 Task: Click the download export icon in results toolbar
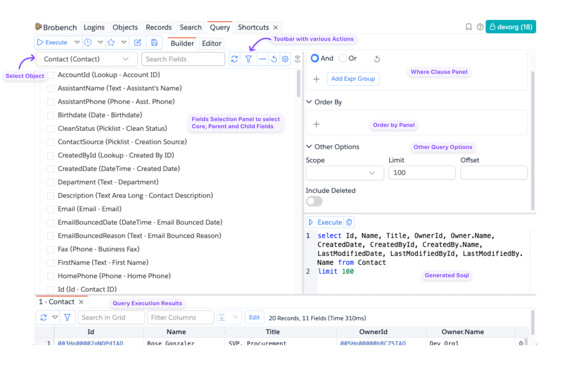tap(222, 317)
